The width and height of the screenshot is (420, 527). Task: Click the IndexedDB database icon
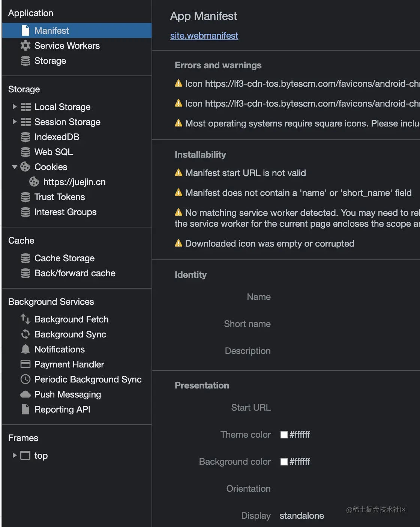pyautogui.click(x=25, y=137)
